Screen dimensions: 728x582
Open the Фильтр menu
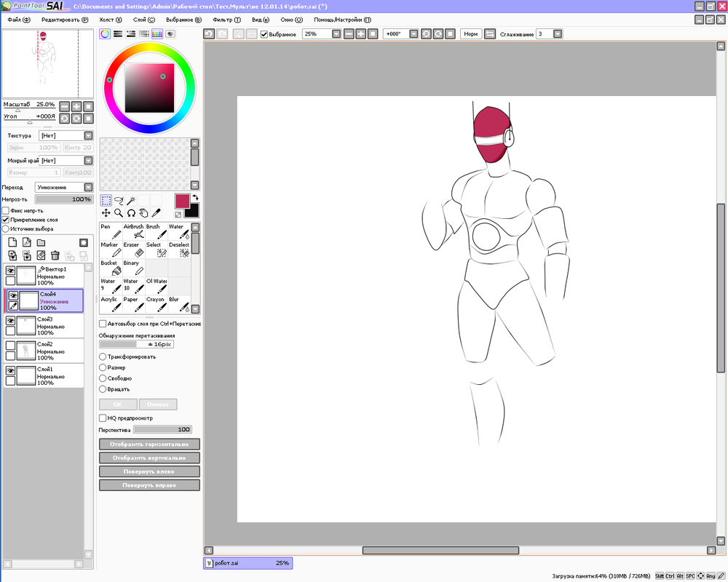(x=226, y=20)
